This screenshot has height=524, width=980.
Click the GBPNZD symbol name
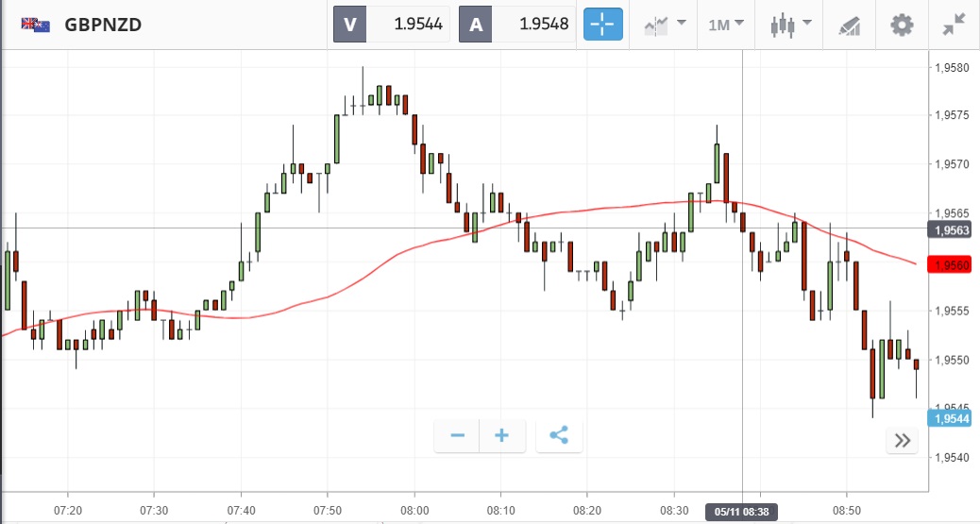tap(103, 25)
